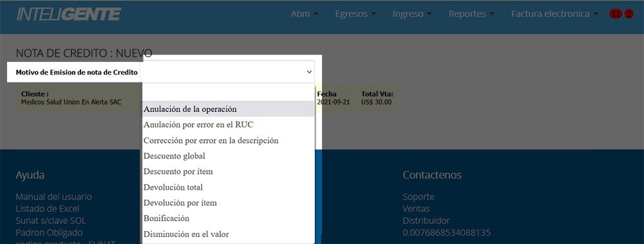Select the blank option in the dropdown list
Image resolution: width=644 pixels, height=244 pixels.
229,93
